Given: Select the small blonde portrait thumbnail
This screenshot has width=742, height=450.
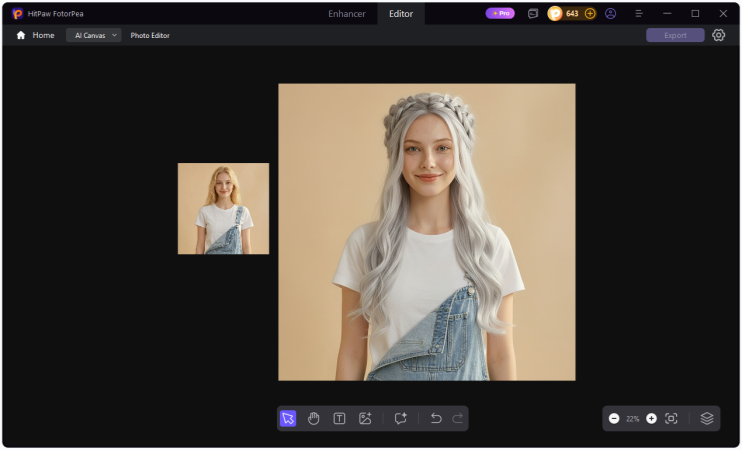Looking at the screenshot, I should click(223, 209).
